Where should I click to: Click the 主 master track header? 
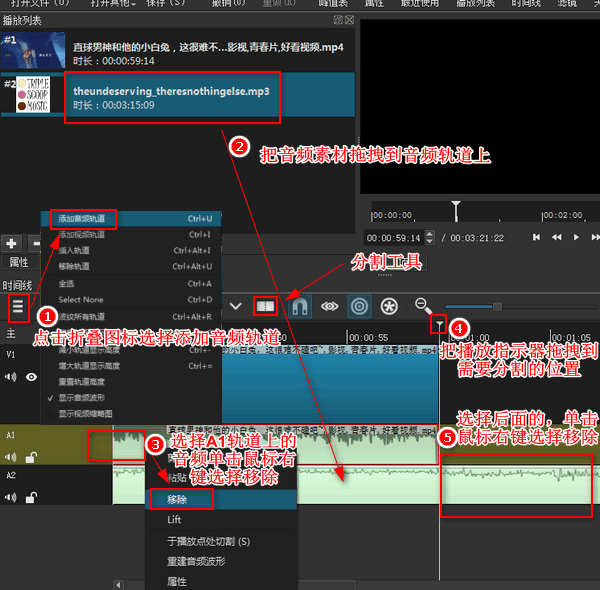tap(11, 333)
